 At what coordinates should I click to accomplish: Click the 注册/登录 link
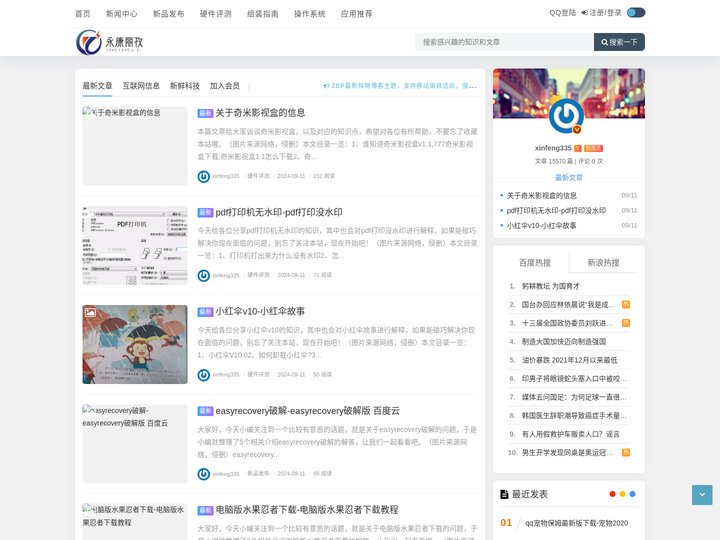pyautogui.click(x=602, y=13)
